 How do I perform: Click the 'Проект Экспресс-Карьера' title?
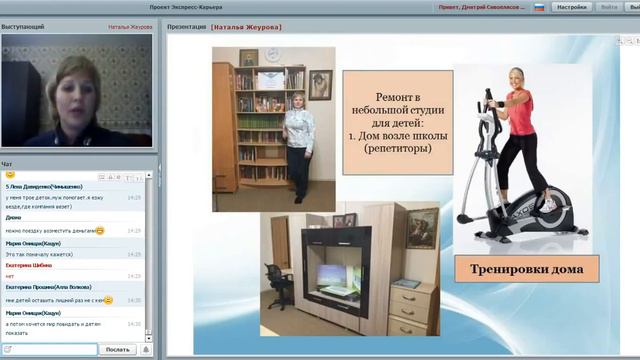point(186,7)
